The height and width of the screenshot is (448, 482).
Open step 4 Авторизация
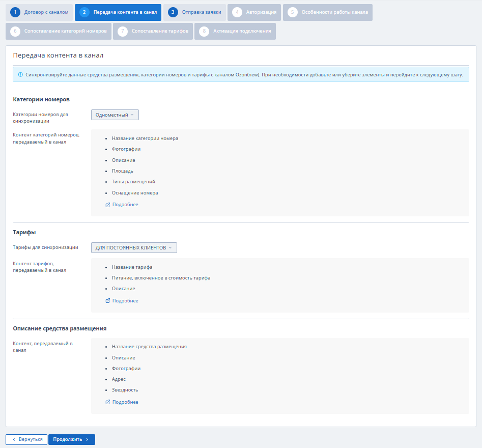click(x=254, y=12)
